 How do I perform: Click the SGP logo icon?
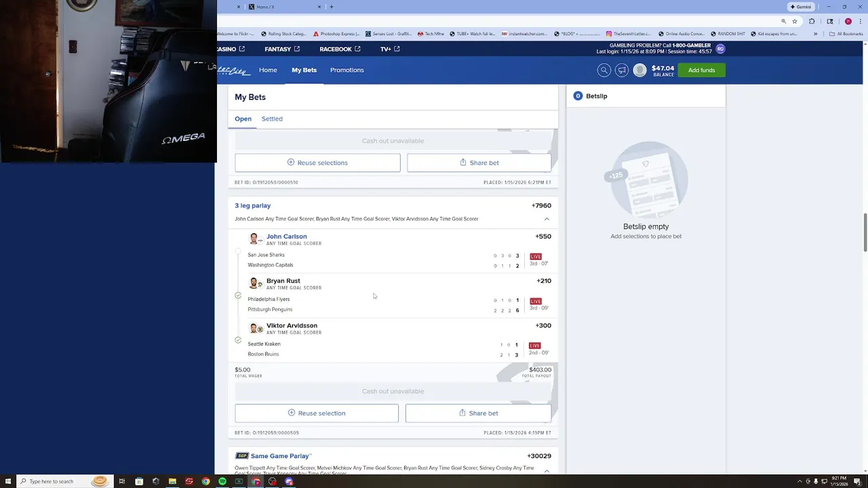click(x=241, y=456)
